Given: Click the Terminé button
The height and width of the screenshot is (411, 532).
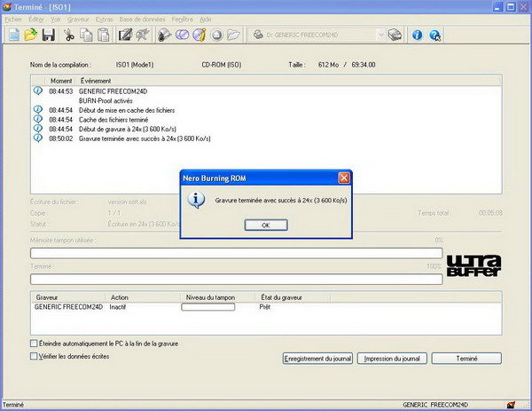Looking at the screenshot, I should (466, 359).
